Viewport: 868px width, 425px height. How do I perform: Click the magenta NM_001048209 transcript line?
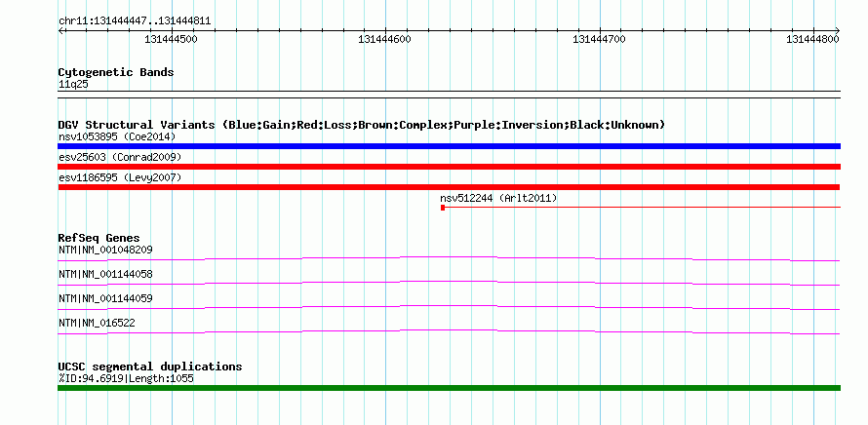pyautogui.click(x=449, y=258)
